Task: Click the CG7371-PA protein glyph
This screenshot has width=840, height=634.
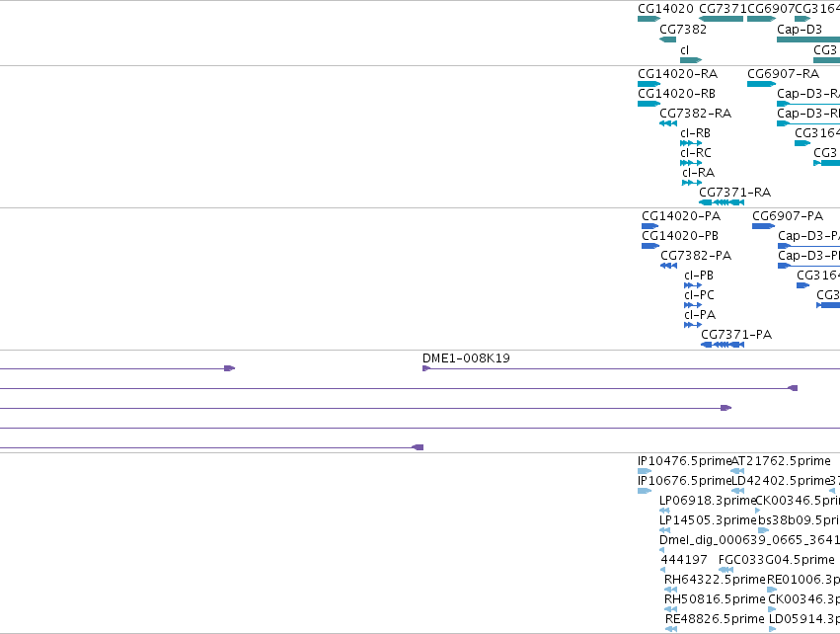Action: (723, 345)
